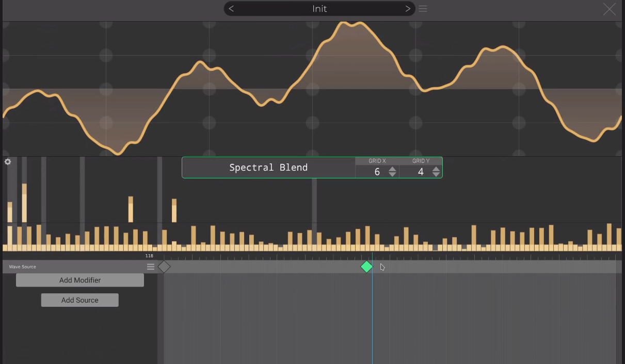625x364 pixels.
Task: Load the next preset with right arrow
Action: (407, 9)
